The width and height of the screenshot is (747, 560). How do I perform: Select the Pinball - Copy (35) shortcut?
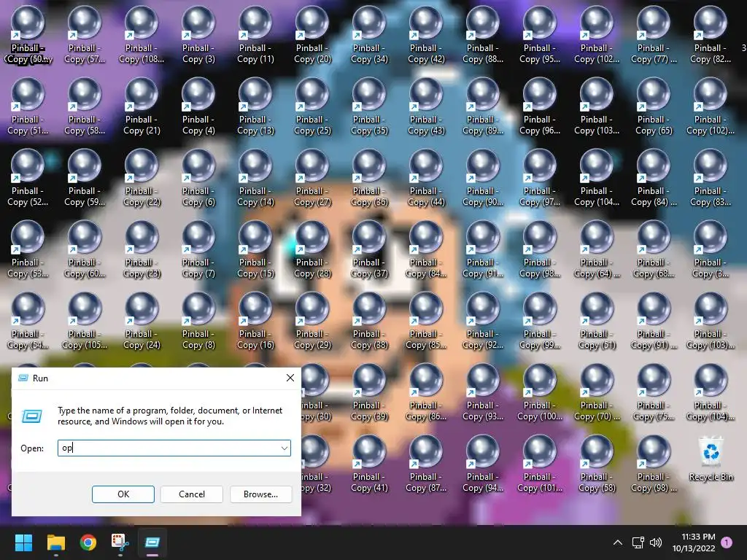coord(369,106)
